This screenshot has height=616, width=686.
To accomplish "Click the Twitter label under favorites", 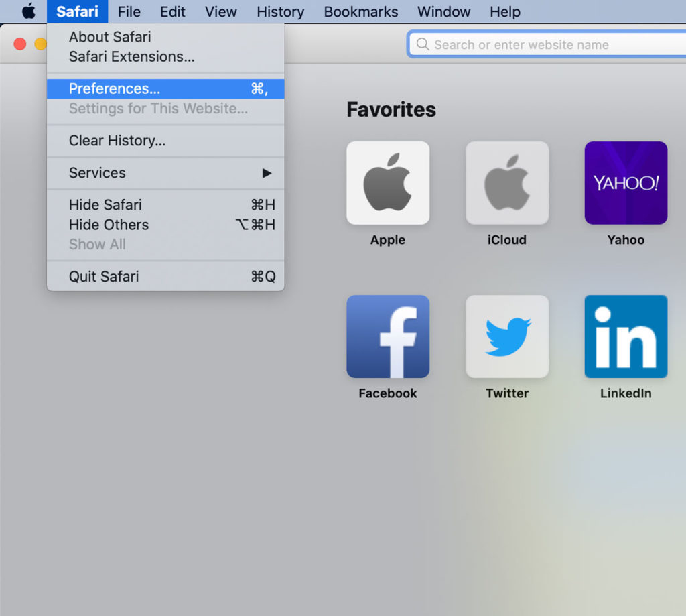I will coord(507,393).
